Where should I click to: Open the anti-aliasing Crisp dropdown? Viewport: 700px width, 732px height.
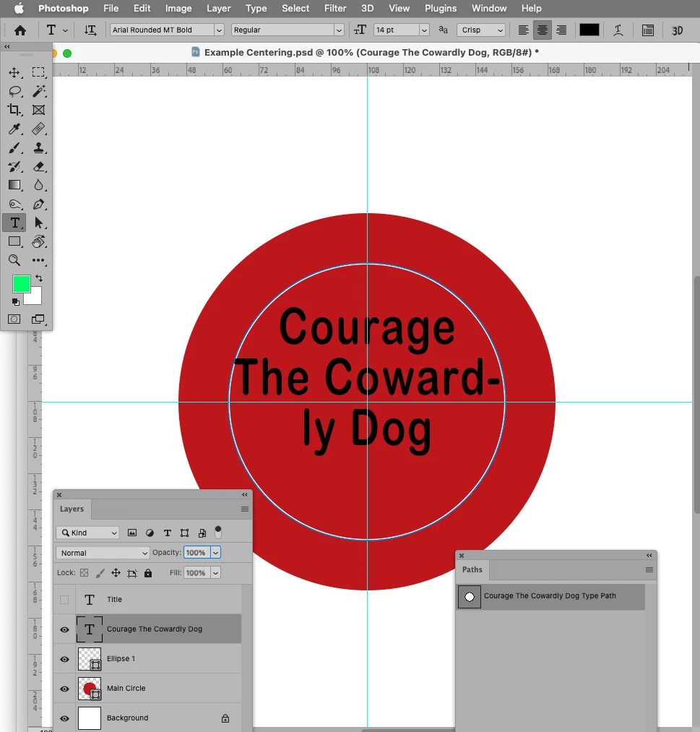[481, 30]
